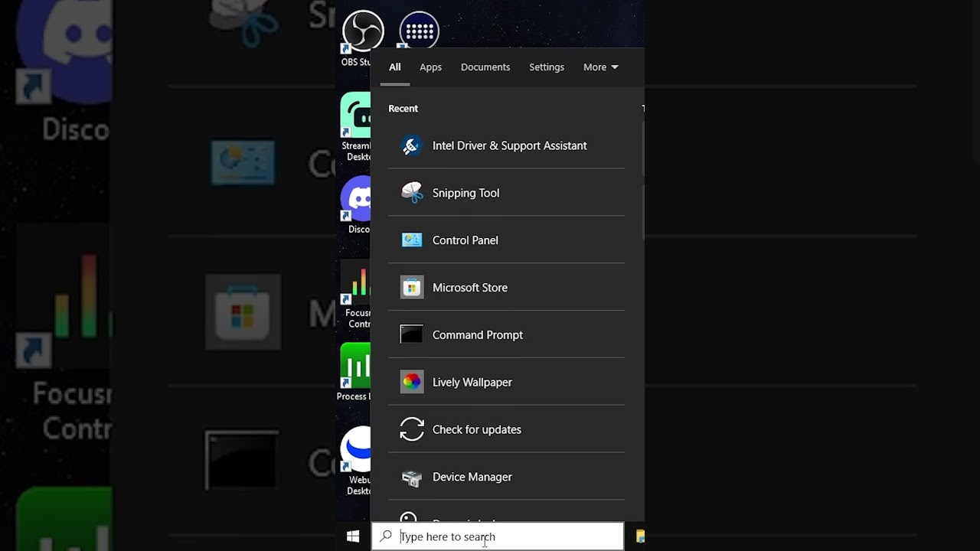Click the Check for updates refresh icon

[x=412, y=429]
